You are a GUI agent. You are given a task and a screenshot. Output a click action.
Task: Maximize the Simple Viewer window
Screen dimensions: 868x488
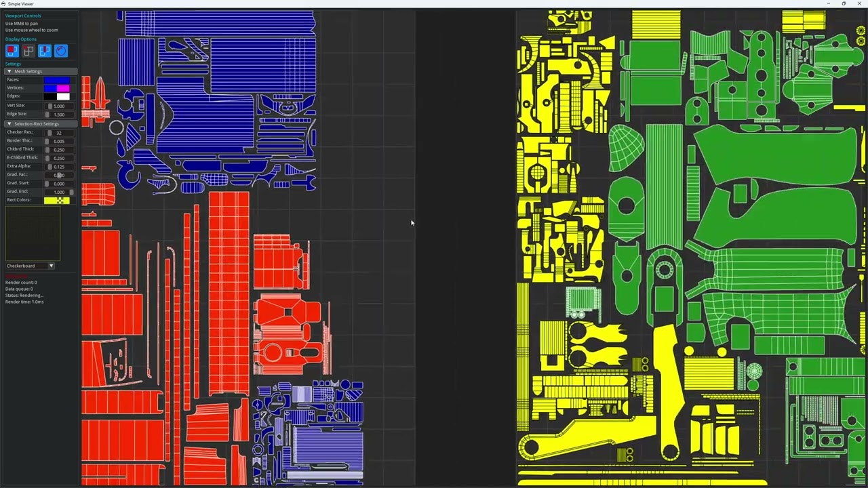[844, 4]
